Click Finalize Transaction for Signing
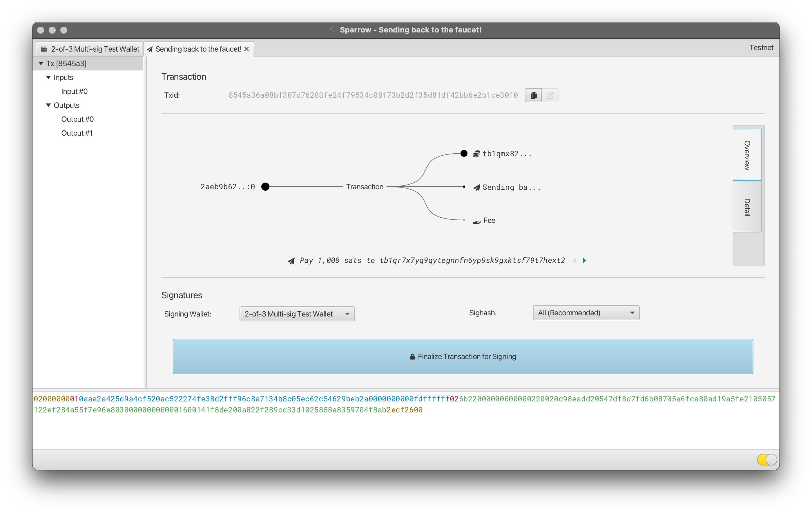 (x=463, y=356)
